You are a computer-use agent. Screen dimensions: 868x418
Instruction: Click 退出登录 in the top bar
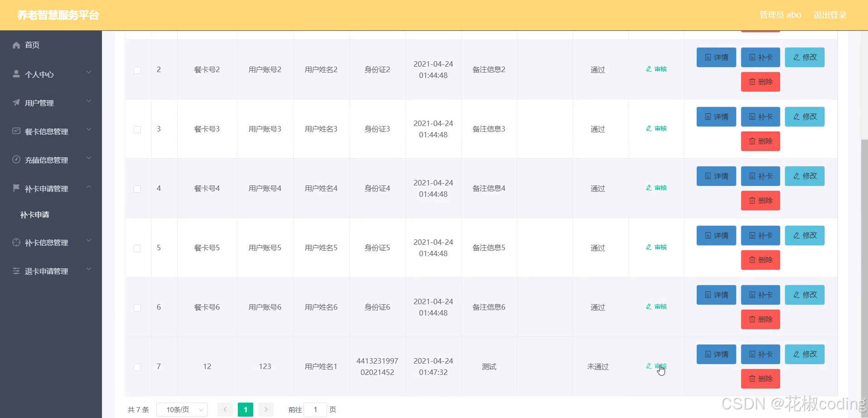click(829, 15)
